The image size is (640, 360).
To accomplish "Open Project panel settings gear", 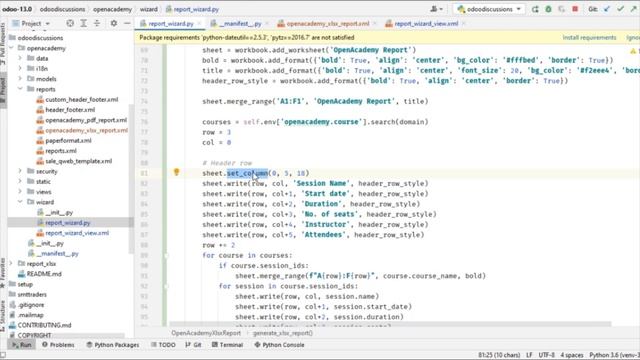I will coord(114,24).
